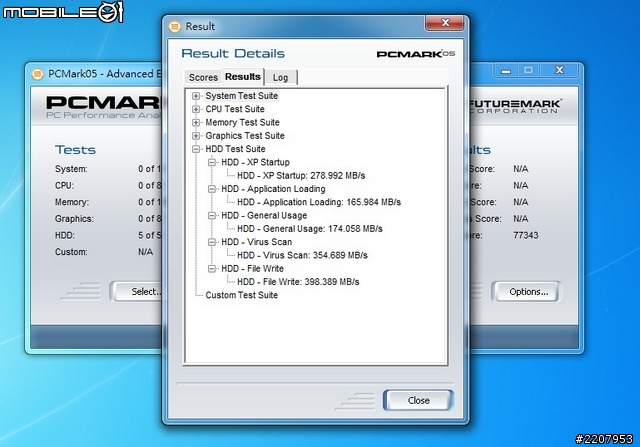Collapse the HDD Test Suite node
This screenshot has width=640, height=447.
point(196,149)
